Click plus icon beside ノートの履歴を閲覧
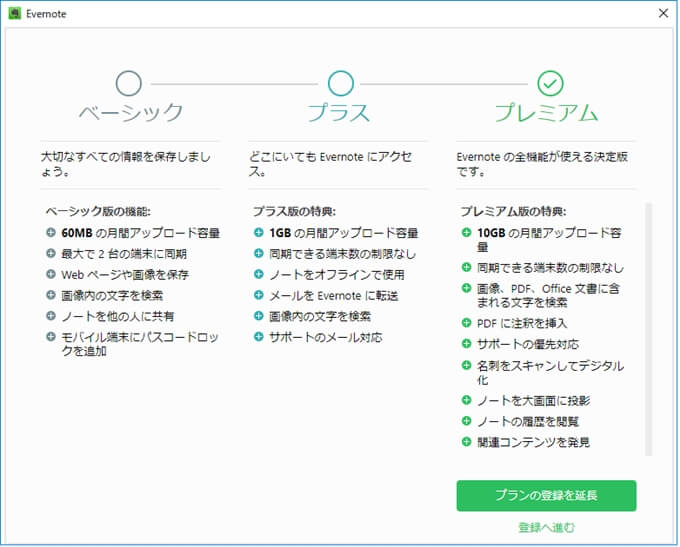Screen dimensions: 680x547 coord(466,421)
